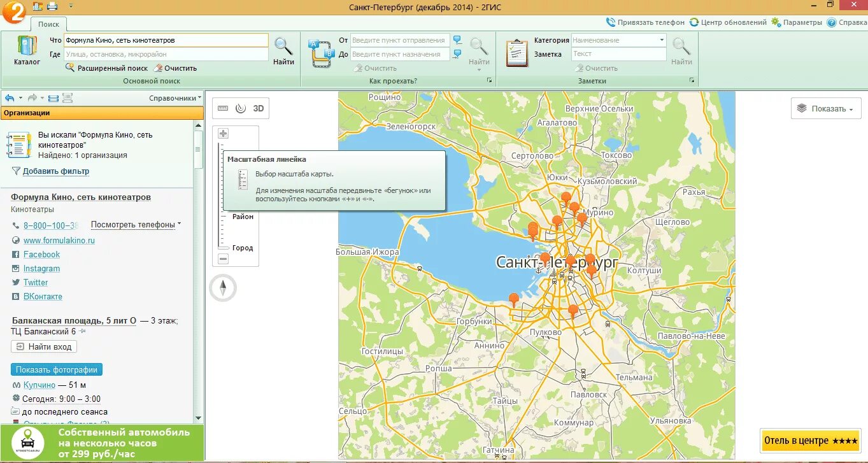The width and height of the screenshot is (868, 463).
Task: Click the forward navigation arrow
Action: click(x=32, y=98)
